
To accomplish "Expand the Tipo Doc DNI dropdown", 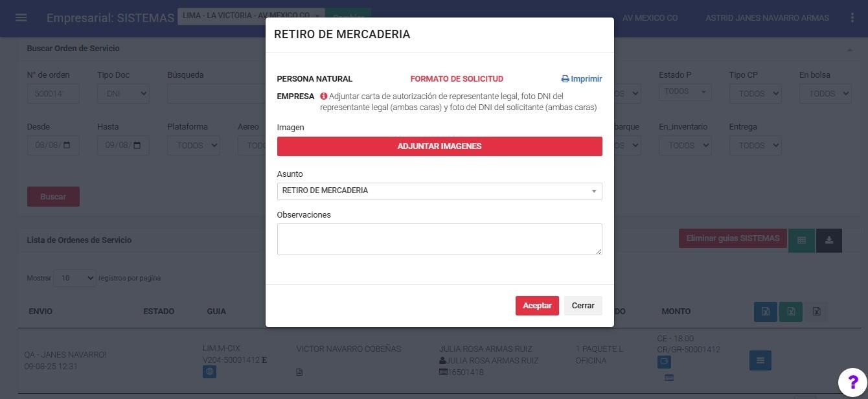I will click(x=123, y=93).
